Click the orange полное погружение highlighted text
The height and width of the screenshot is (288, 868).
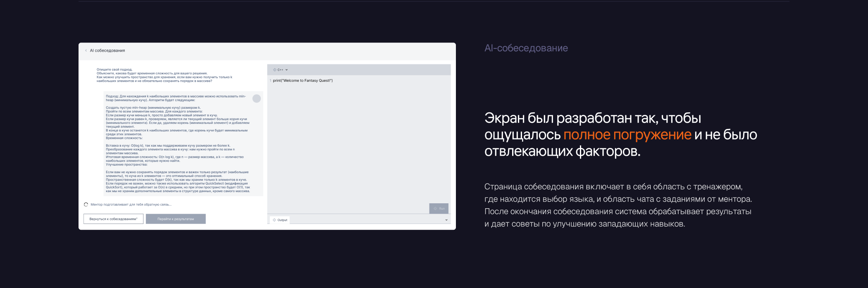tap(627, 135)
